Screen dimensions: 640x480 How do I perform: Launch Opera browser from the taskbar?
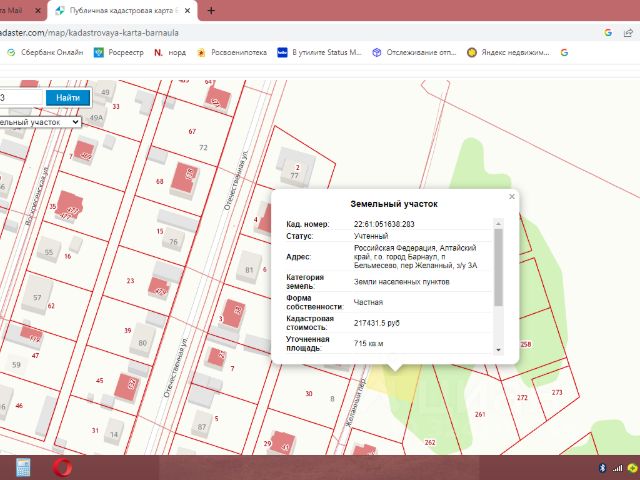click(x=62, y=467)
